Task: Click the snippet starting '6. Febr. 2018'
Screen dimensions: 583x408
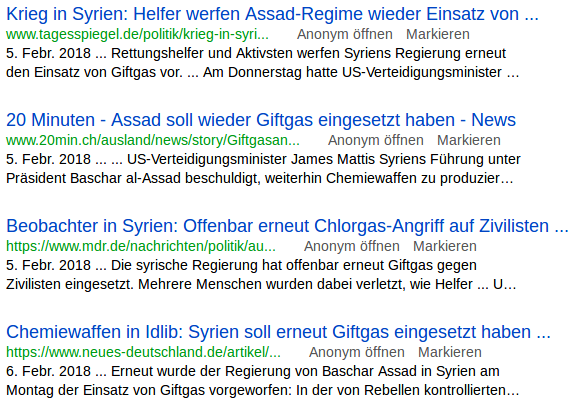Action: pyautogui.click(x=262, y=380)
